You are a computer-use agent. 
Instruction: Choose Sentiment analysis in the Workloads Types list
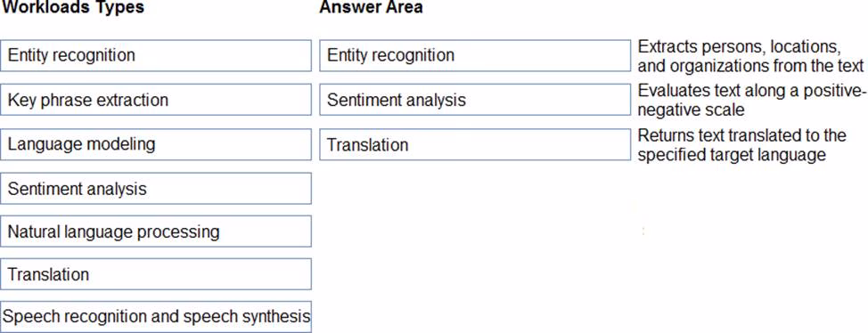[x=156, y=188]
